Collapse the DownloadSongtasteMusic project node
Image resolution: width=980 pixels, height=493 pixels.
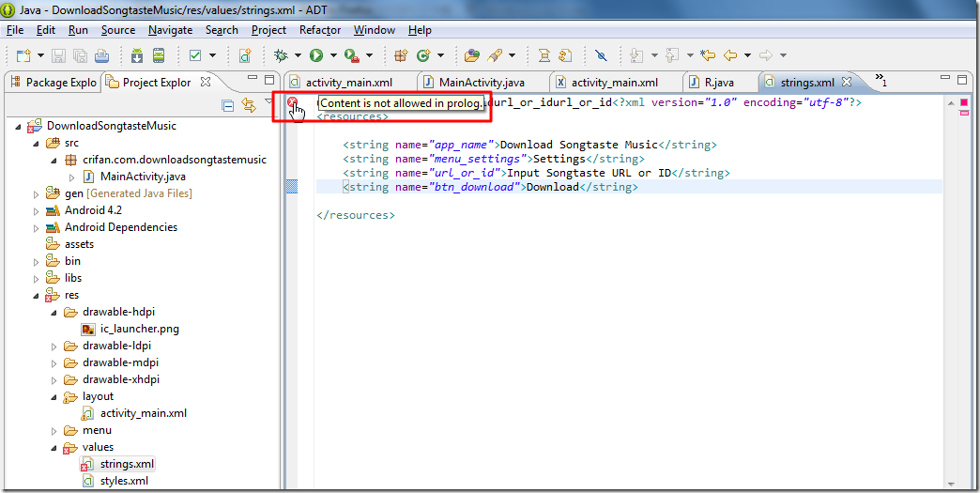[x=18, y=126]
